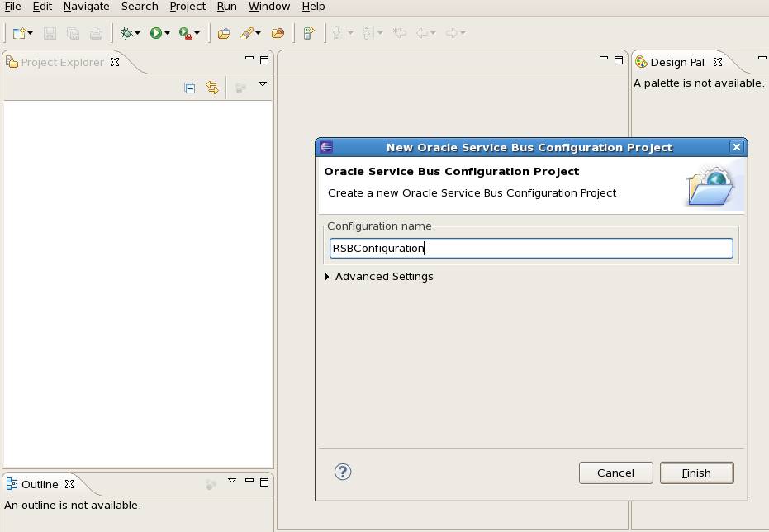Click the Run External Tools icon
The image size is (769, 532).
click(x=185, y=33)
